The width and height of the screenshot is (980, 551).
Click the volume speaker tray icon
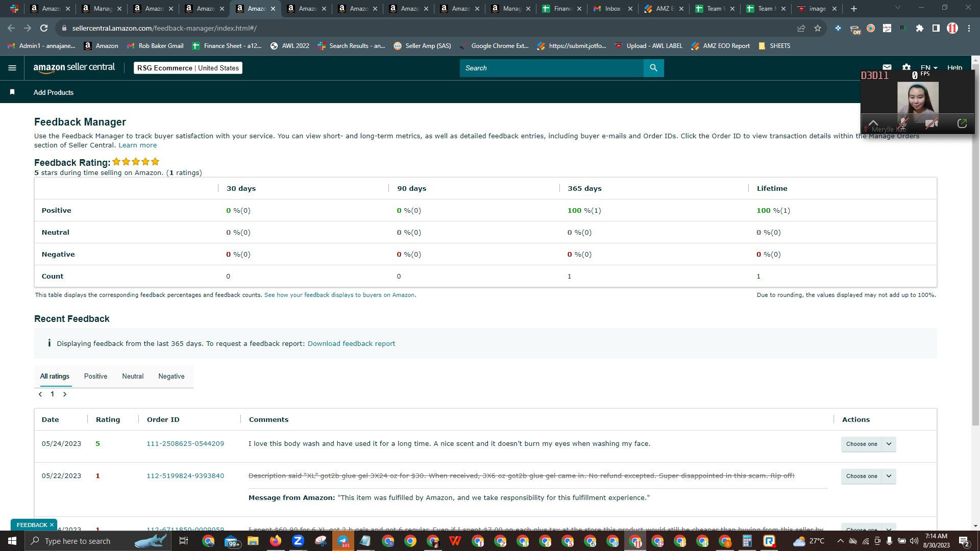pyautogui.click(x=914, y=541)
